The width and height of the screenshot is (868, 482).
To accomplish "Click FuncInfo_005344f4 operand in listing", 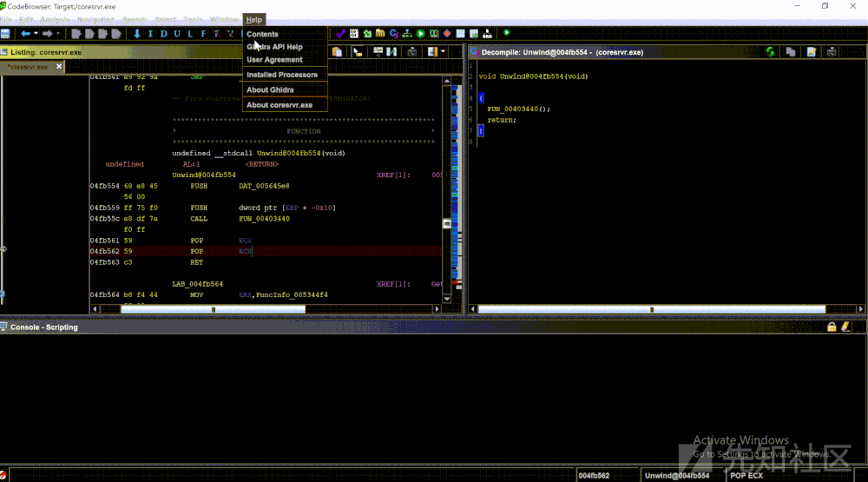I will (x=292, y=294).
